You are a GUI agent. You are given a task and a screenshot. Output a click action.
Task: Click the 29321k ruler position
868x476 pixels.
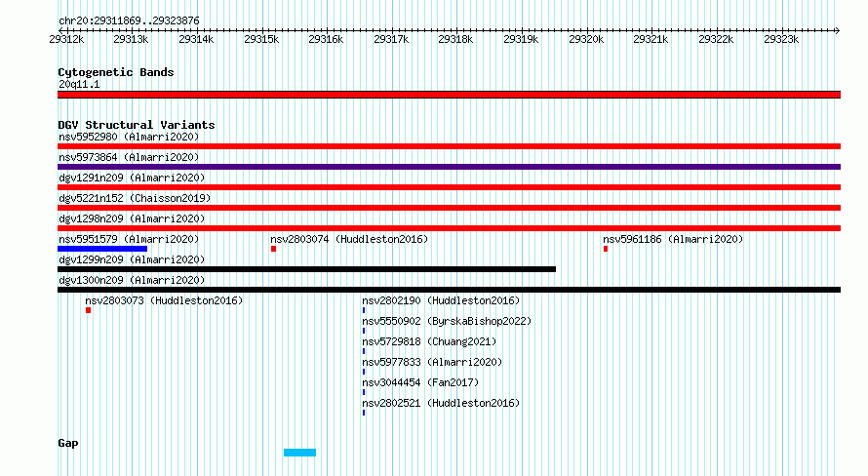click(651, 39)
